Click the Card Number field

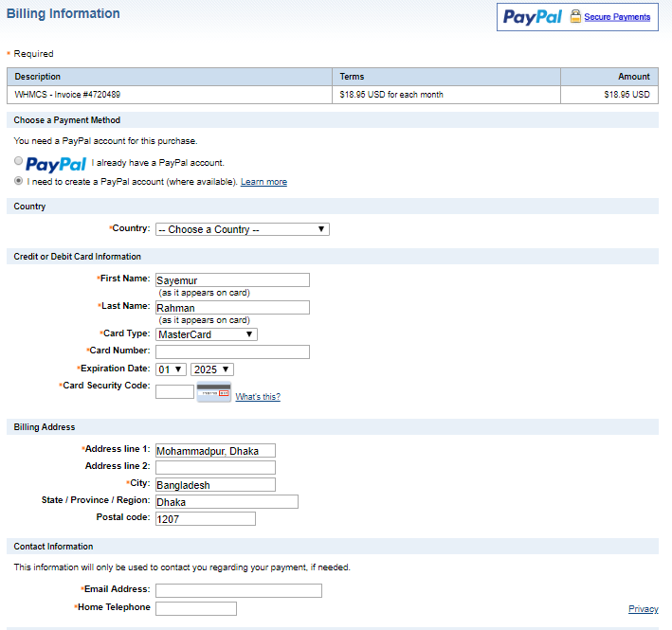233,352
